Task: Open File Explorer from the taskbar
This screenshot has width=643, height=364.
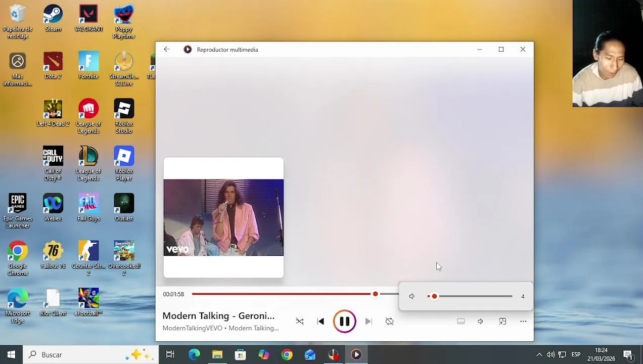Action: coord(217,355)
